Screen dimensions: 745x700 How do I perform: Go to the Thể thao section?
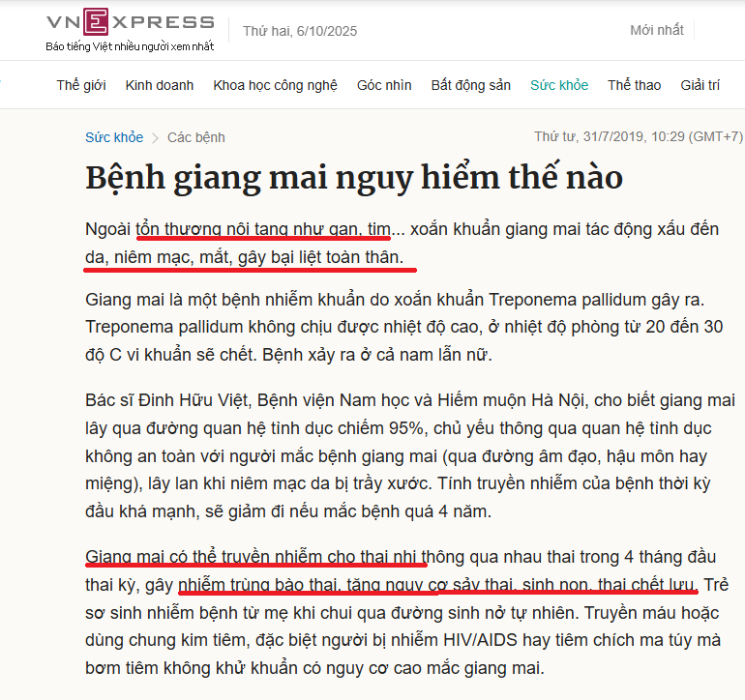(x=635, y=85)
